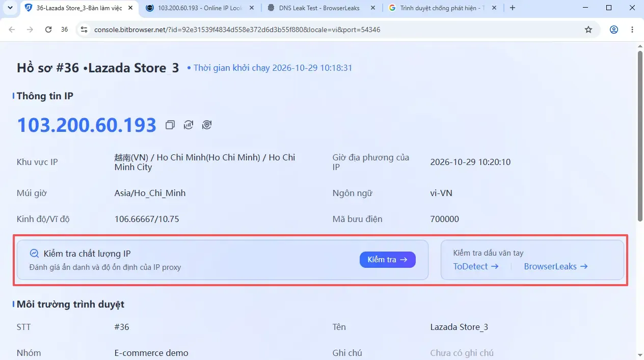Click the Kiểm tra button
The width and height of the screenshot is (644, 360).
tap(388, 260)
